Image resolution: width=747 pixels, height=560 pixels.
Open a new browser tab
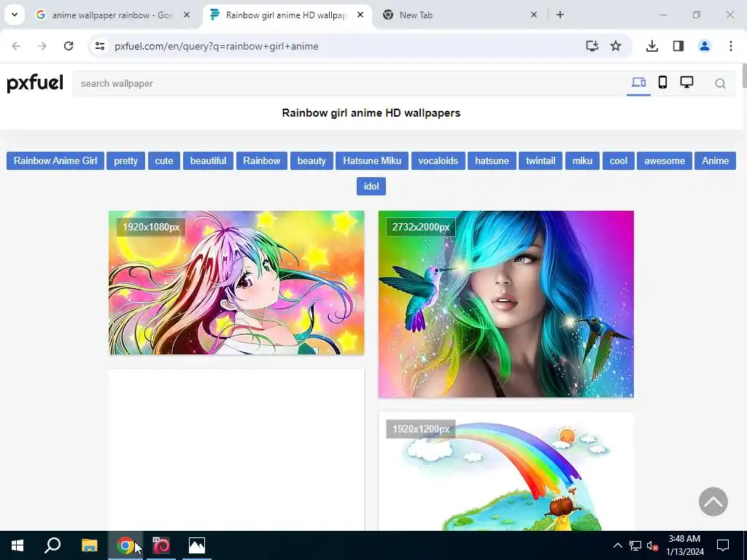[x=560, y=15]
